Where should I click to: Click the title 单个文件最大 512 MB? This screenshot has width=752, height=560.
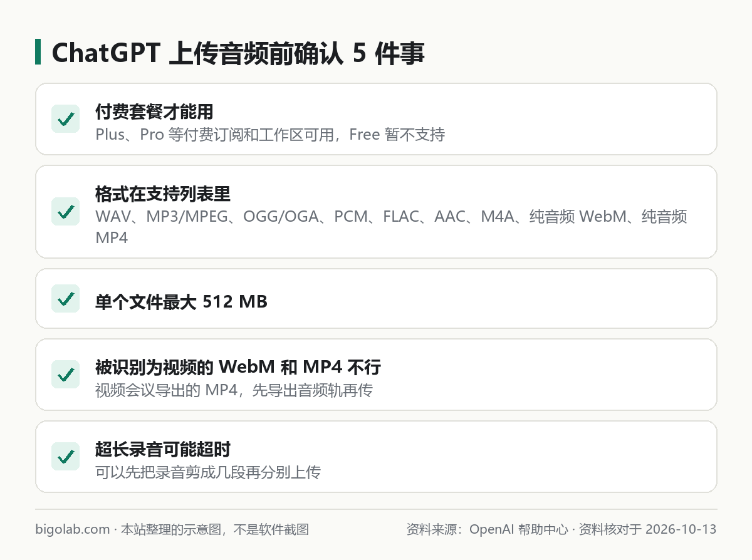pyautogui.click(x=181, y=302)
